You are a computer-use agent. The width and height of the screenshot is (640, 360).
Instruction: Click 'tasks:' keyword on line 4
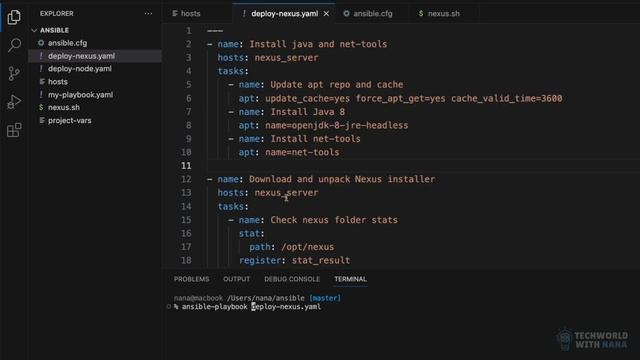pos(233,71)
